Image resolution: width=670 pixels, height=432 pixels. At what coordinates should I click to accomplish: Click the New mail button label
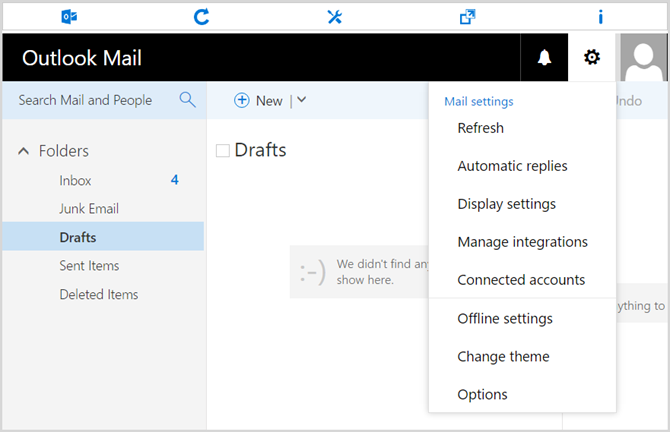pyautogui.click(x=269, y=101)
